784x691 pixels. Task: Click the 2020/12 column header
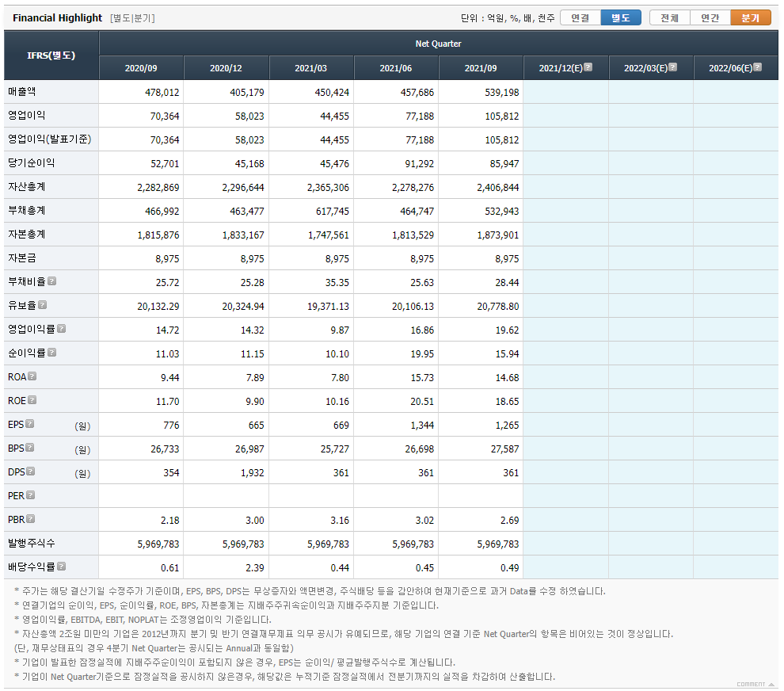pyautogui.click(x=226, y=68)
